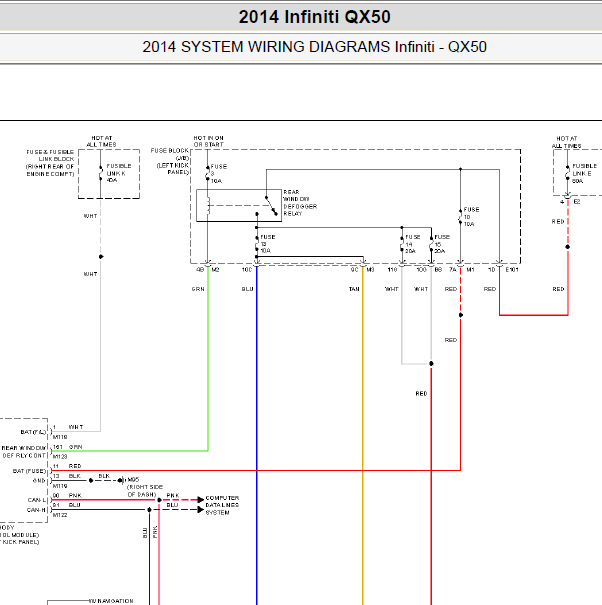The image size is (602, 605).
Task: Select the 'FUSIBLE LINK E 80A' label
Action: pos(584,173)
